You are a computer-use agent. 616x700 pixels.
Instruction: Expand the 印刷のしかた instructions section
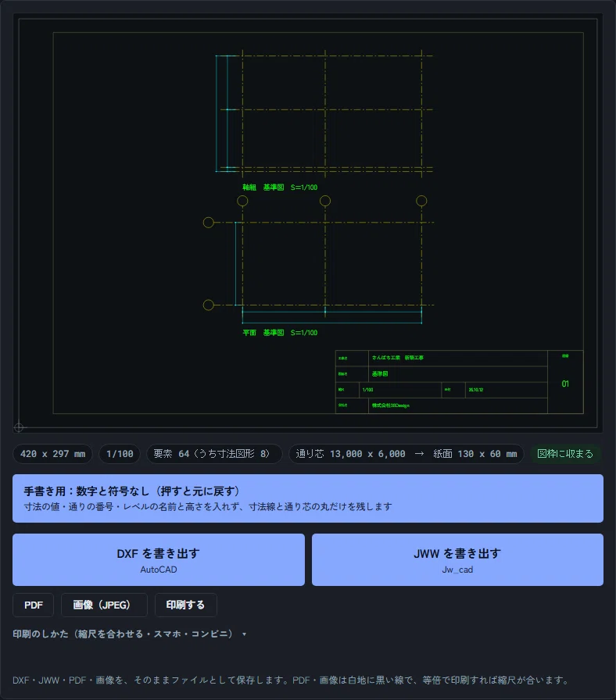[x=130, y=634]
